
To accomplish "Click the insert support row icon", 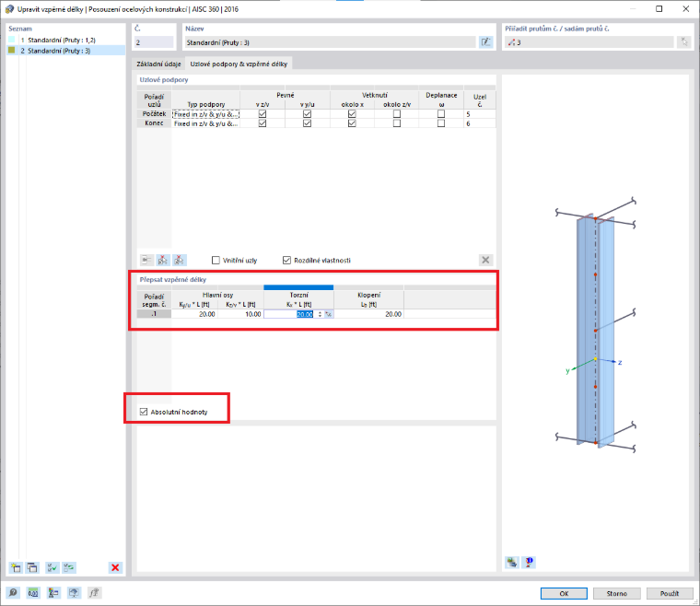I will pos(146,260).
